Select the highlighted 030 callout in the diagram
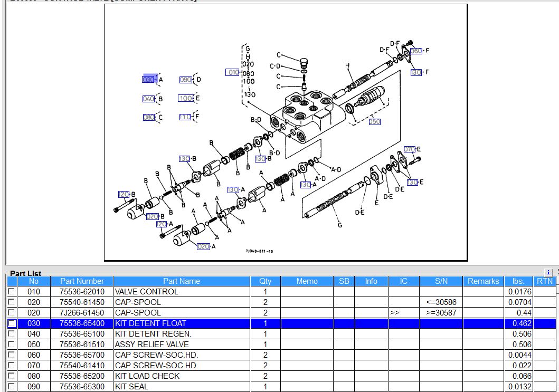 tap(149, 79)
